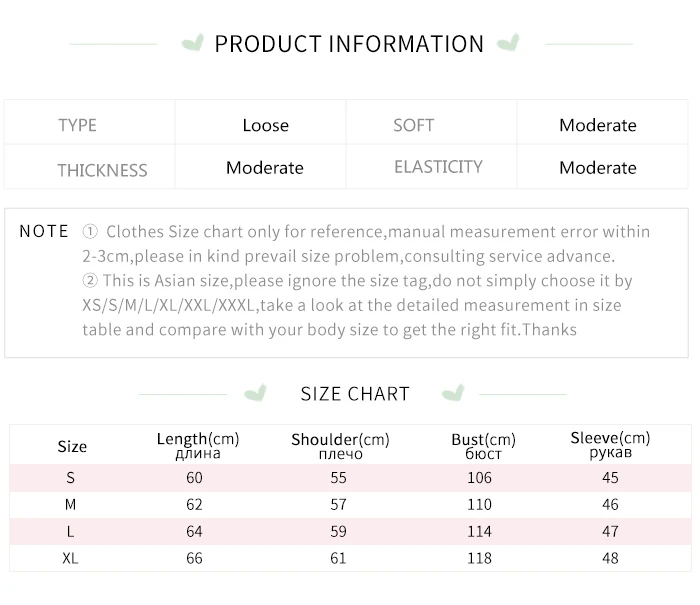Click the circled number one in the note
The image size is (700, 605).
(x=90, y=232)
